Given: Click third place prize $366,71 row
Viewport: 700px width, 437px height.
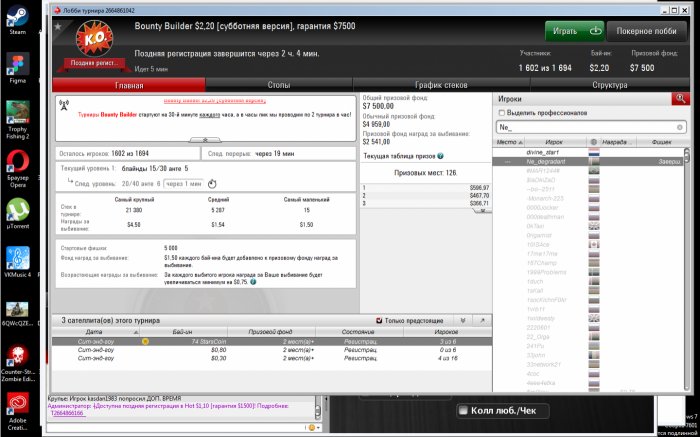Looking at the screenshot, I should (x=425, y=203).
